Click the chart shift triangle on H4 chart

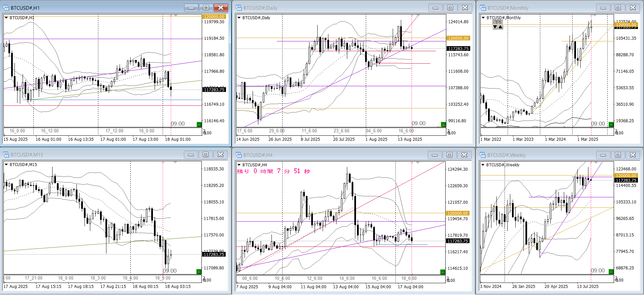click(x=418, y=163)
